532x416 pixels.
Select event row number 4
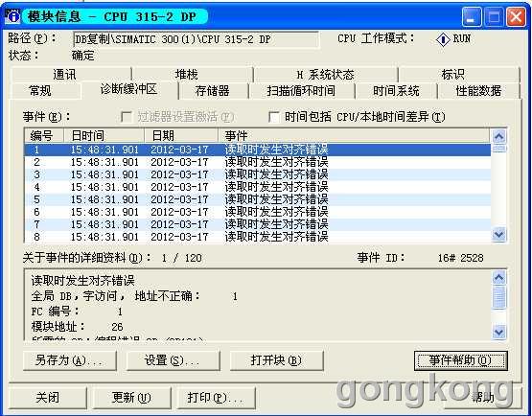click(257, 187)
